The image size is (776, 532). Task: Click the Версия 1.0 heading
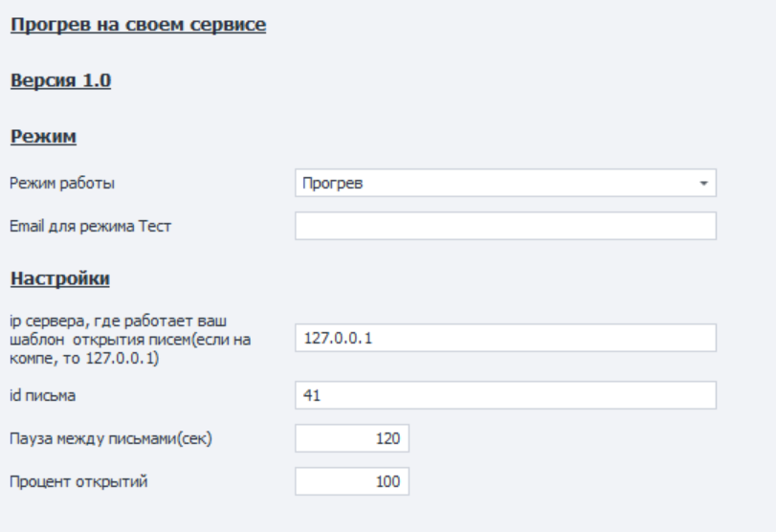(x=60, y=81)
